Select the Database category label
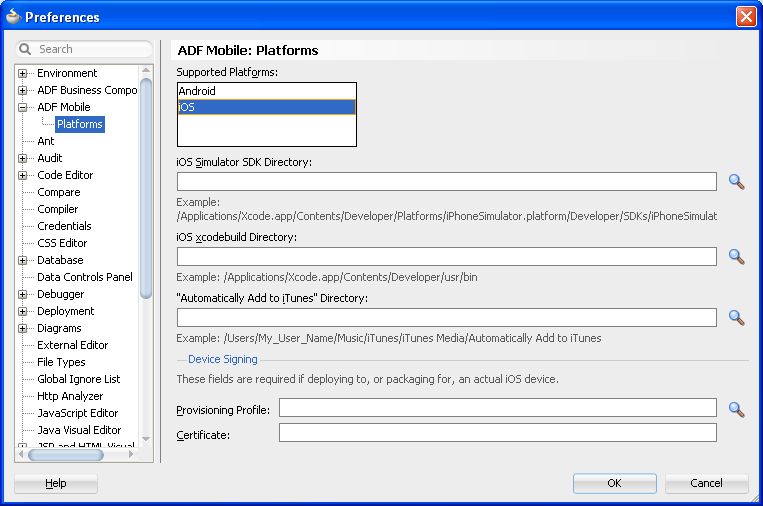Screen dimensions: 763x506 (60, 260)
